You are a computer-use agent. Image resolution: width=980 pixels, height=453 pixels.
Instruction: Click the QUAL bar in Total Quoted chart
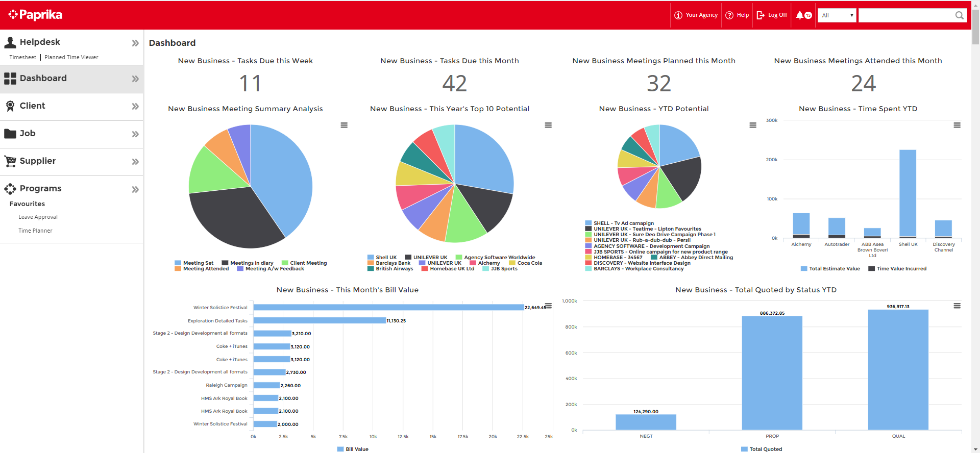[898, 369]
